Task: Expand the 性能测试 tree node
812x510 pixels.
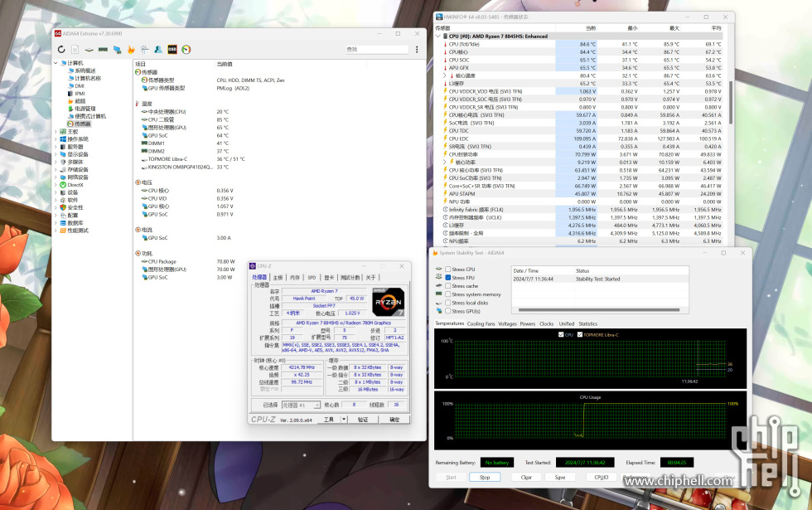Action: click(x=56, y=231)
